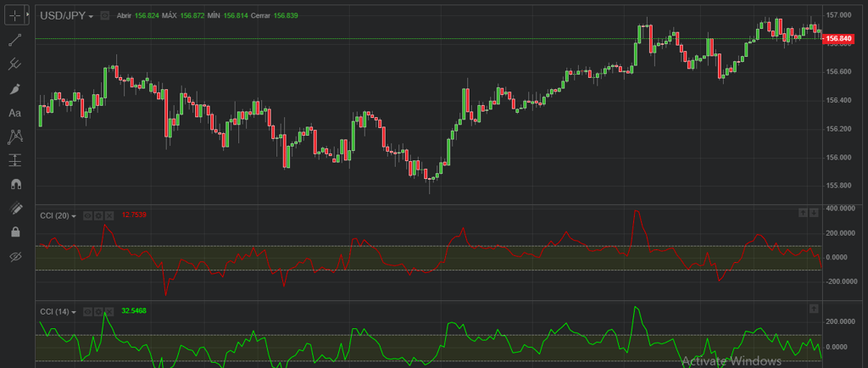This screenshot has width=868, height=368.
Task: Select the pattern drawing tool
Action: pyautogui.click(x=14, y=137)
